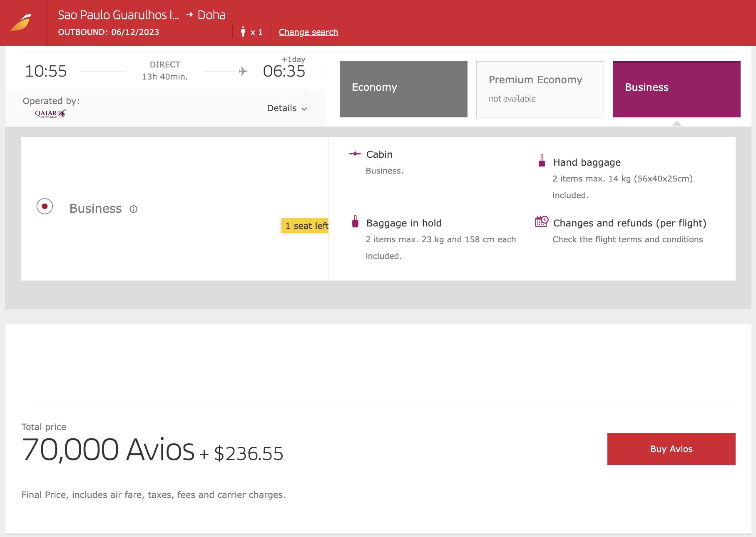
Task: Click the Changes and refunds calendar icon
Action: pyautogui.click(x=542, y=221)
